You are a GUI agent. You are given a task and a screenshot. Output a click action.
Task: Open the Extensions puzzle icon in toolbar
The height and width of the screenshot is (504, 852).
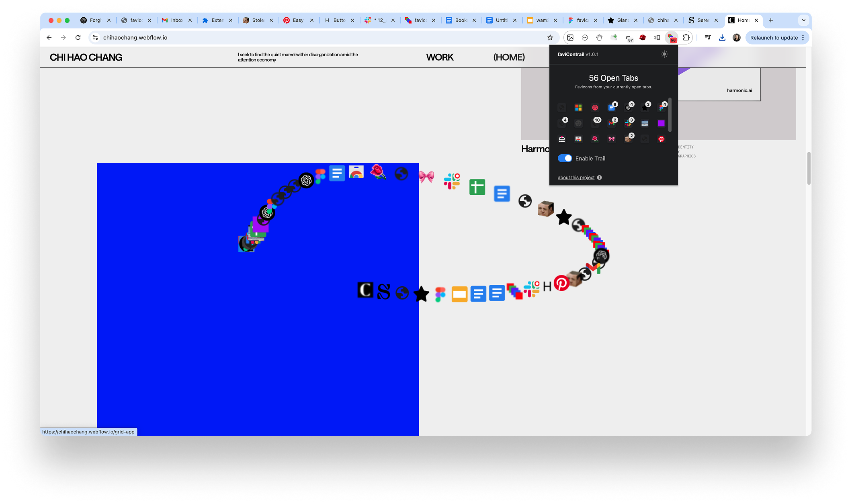686,37
